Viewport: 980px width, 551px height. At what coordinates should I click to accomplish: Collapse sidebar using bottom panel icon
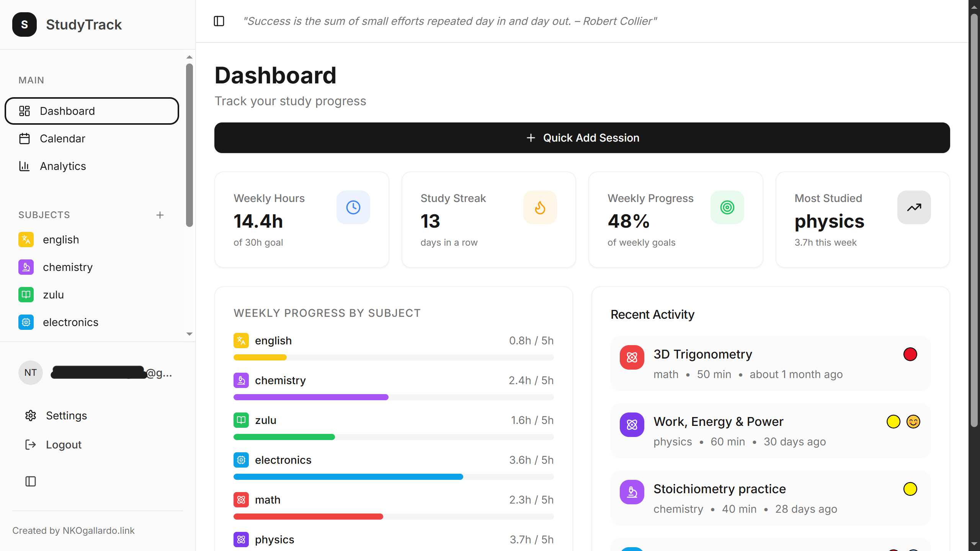pos(31,481)
